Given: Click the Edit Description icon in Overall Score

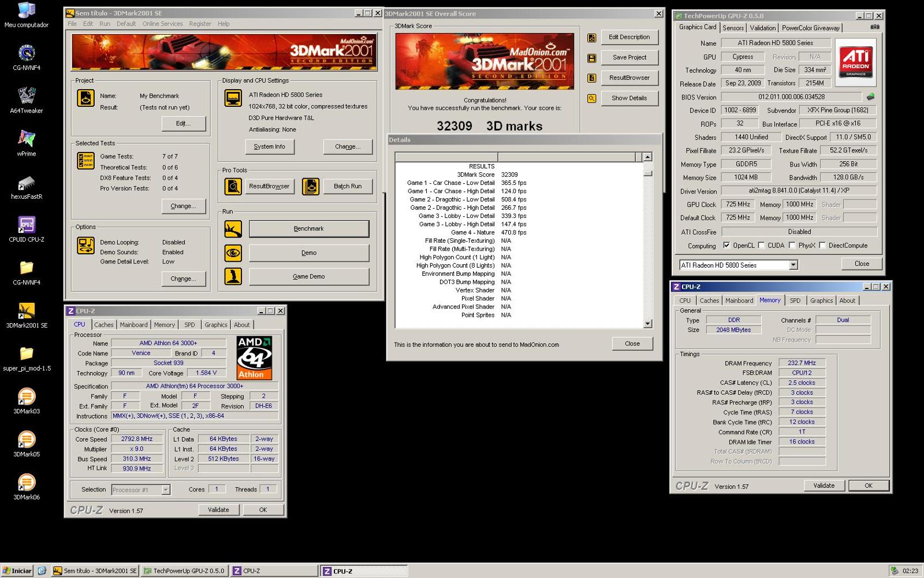Looking at the screenshot, I should (x=592, y=38).
